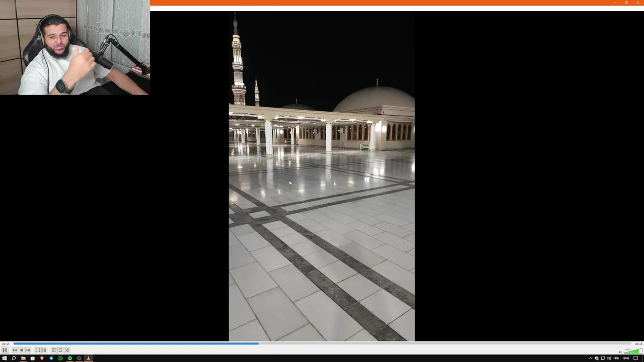Adjust the green volume slider
Screen dimensions: 644x362
click(633, 351)
